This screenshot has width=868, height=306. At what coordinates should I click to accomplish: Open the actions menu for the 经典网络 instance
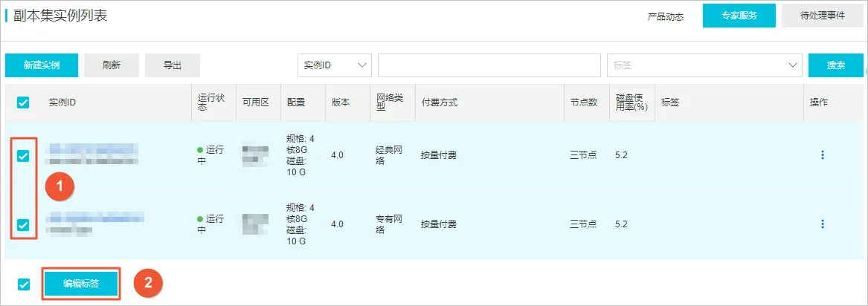pyautogui.click(x=822, y=155)
